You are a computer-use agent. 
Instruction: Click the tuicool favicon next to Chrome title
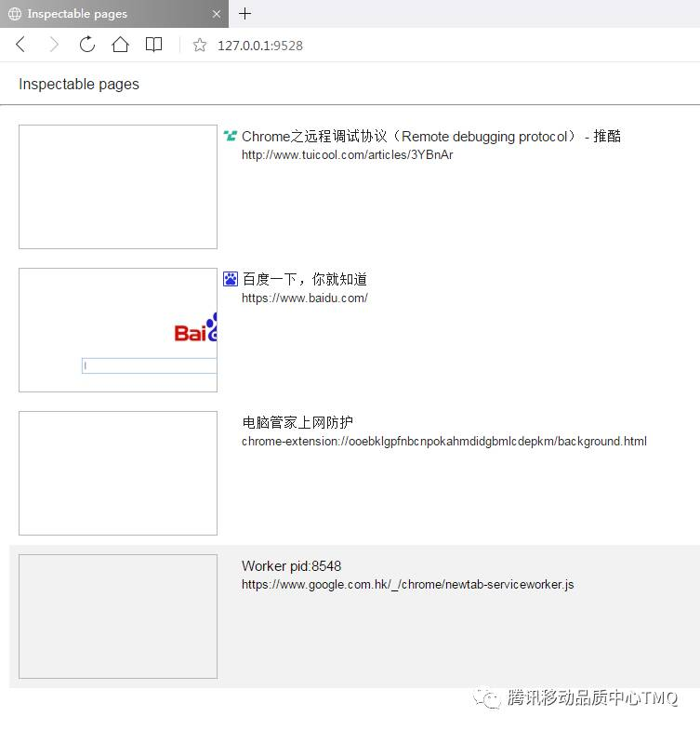(231, 136)
